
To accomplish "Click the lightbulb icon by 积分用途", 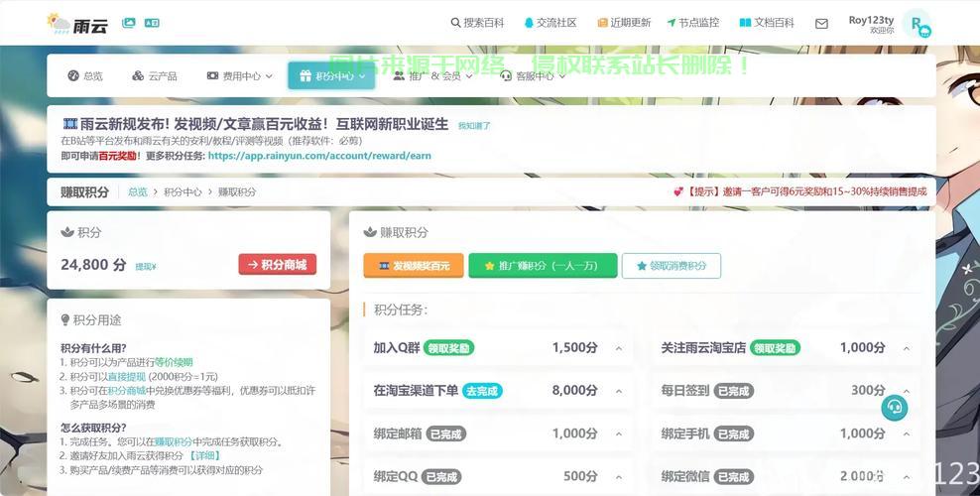I will tap(65, 320).
